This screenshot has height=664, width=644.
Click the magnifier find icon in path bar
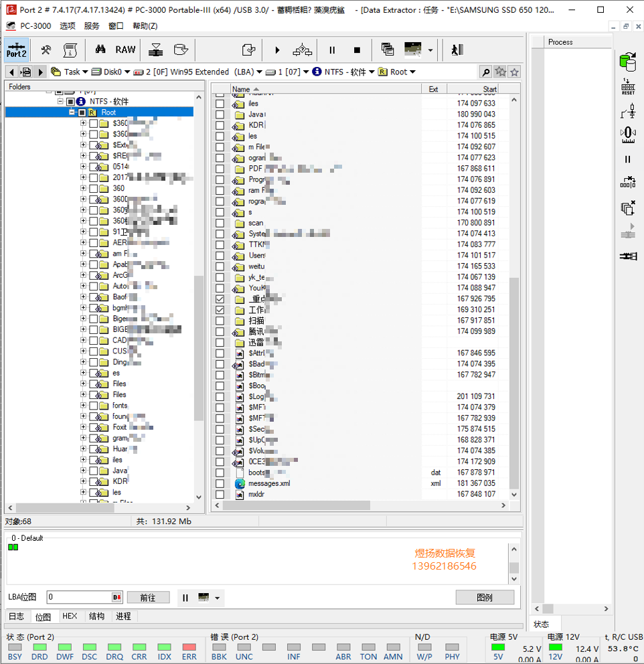tap(486, 72)
